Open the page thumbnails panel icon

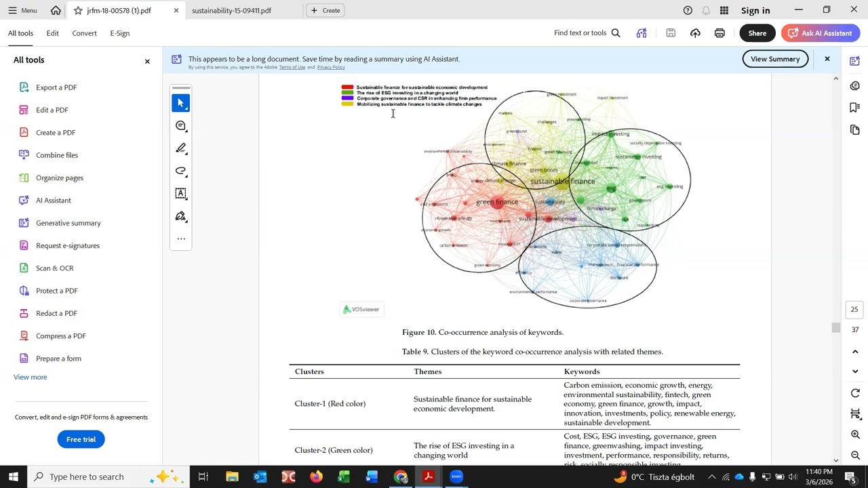[x=854, y=129]
